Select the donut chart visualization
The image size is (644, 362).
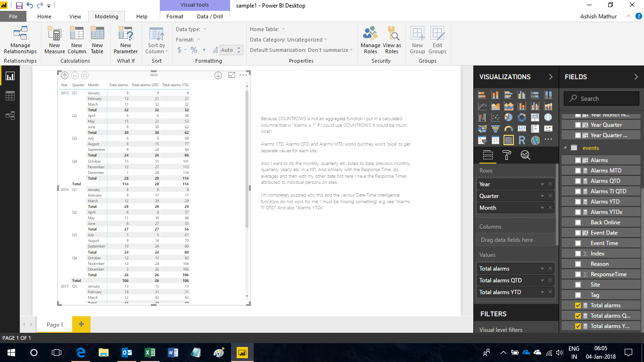pos(522,117)
